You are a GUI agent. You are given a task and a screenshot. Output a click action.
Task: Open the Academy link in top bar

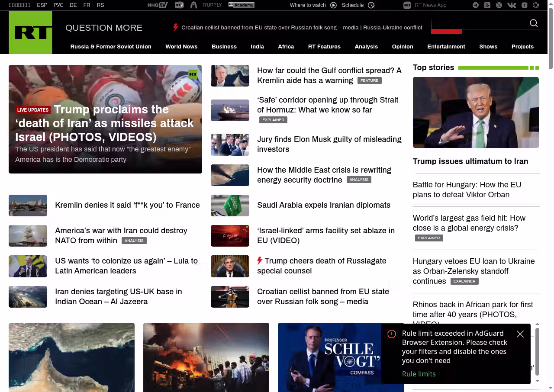[241, 5]
